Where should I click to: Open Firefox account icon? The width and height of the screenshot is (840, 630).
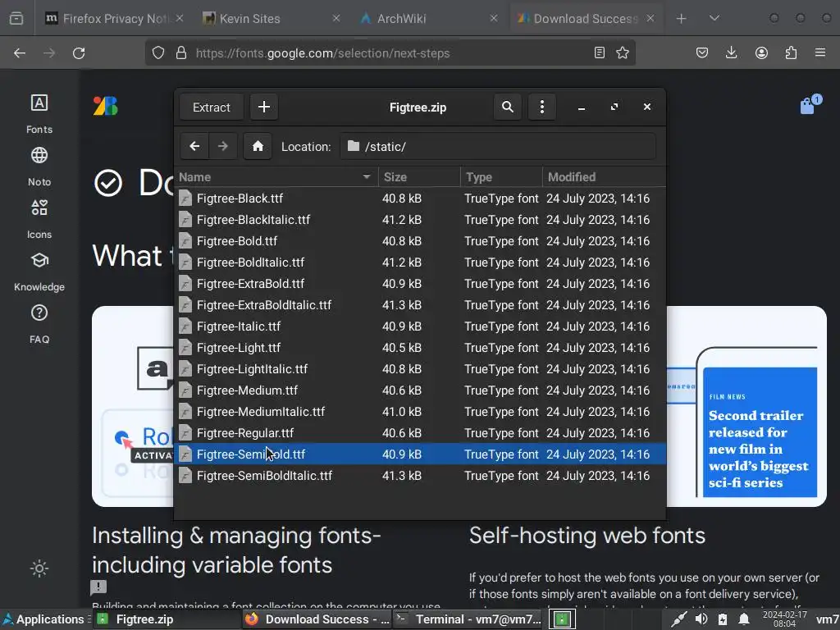(761, 52)
